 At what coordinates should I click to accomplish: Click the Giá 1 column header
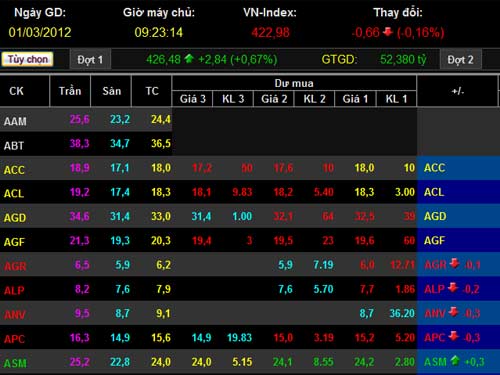click(355, 99)
